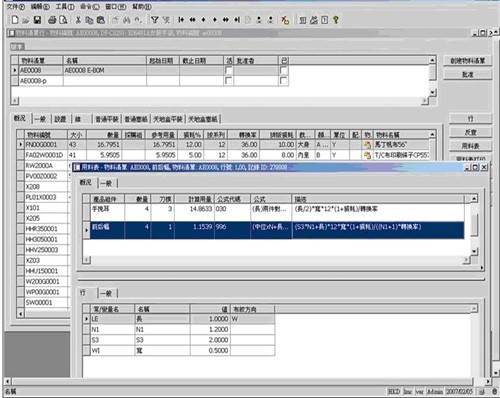Viewport: 500px width, 398px height.
Task: Select the SW00001 material row
Action: [44, 302]
